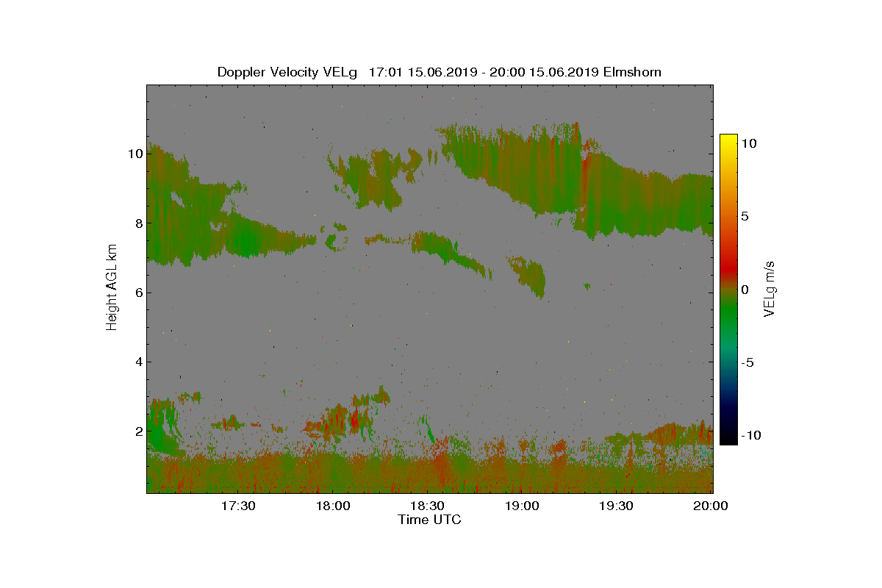Click the 'Time UTC' axis label

tap(430, 520)
